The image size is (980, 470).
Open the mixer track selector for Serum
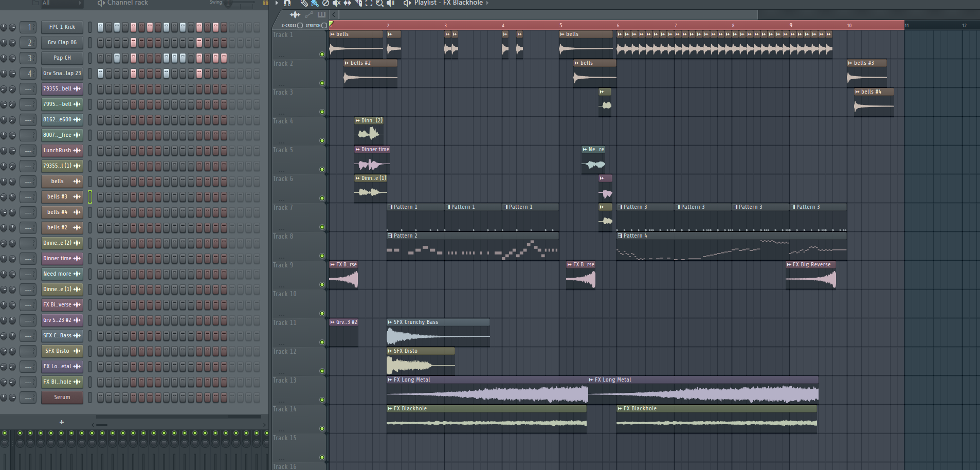point(28,397)
